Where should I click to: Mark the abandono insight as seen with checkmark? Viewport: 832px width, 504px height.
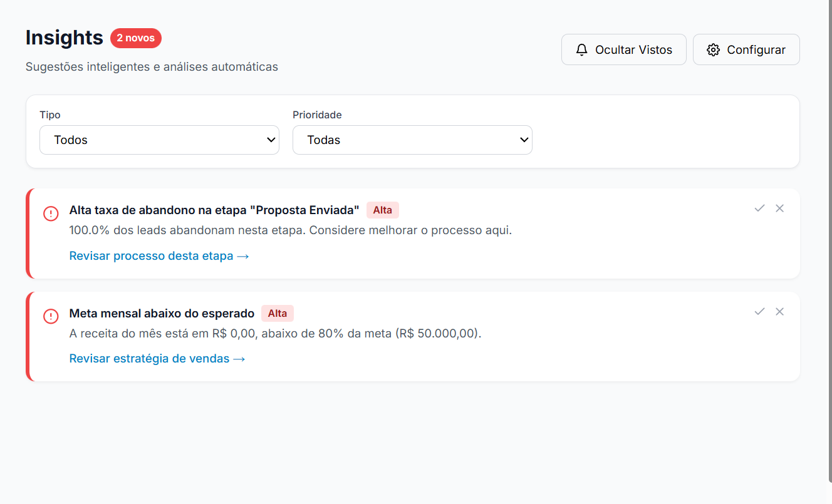click(x=759, y=208)
